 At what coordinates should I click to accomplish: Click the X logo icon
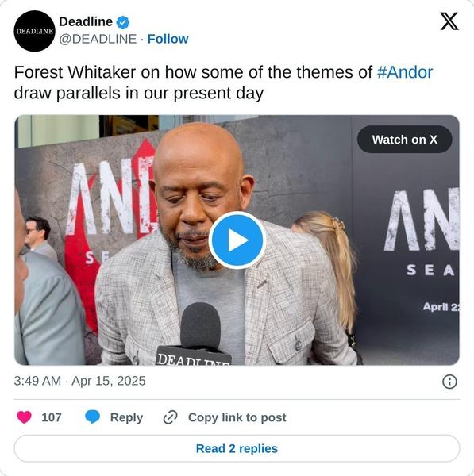point(449,21)
